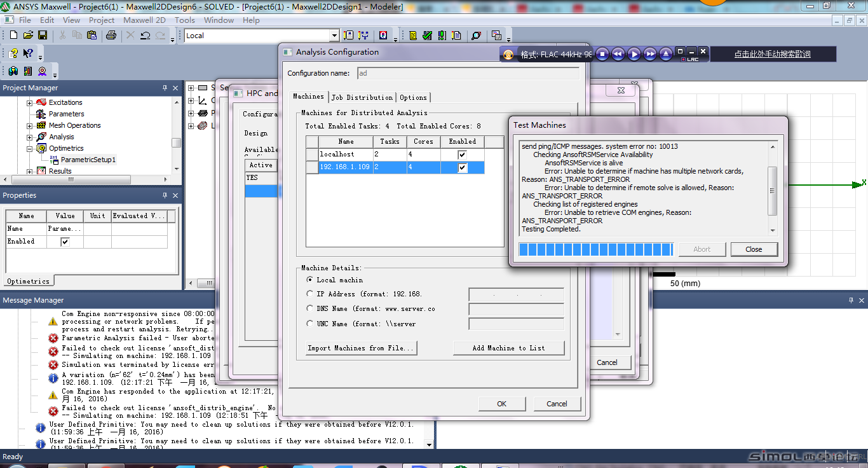
Task: Click the first yellow list icon after Local dropdown
Action: tap(349, 36)
